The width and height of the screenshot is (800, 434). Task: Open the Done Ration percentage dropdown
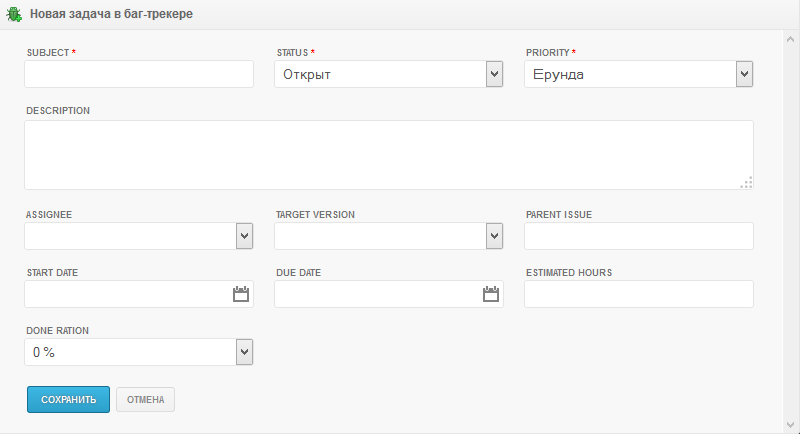[x=243, y=352]
